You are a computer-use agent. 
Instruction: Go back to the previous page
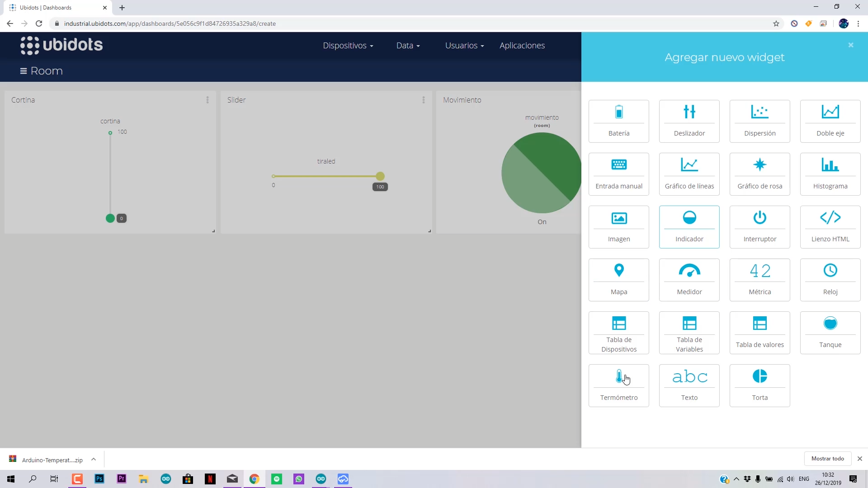pyautogui.click(x=10, y=23)
